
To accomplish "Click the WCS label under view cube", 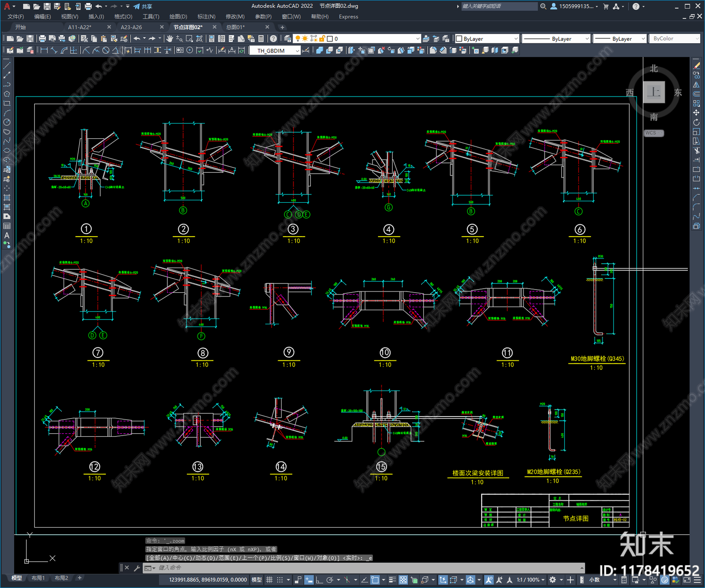I will 654,133.
